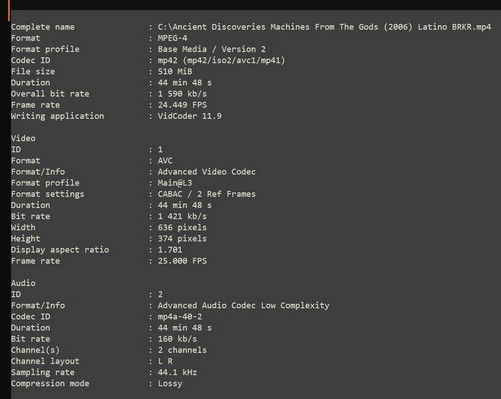The width and height of the screenshot is (501, 399).
Task: Click the Codec ID mp42 value
Action: [221, 60]
